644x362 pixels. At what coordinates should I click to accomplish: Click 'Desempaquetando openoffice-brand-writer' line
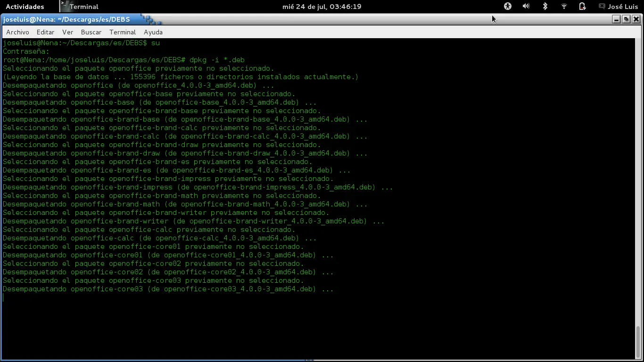[x=193, y=221]
